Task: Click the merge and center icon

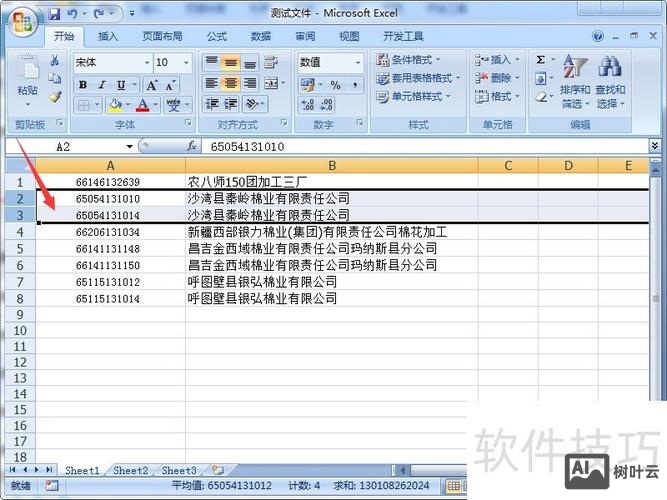Action: [271, 83]
